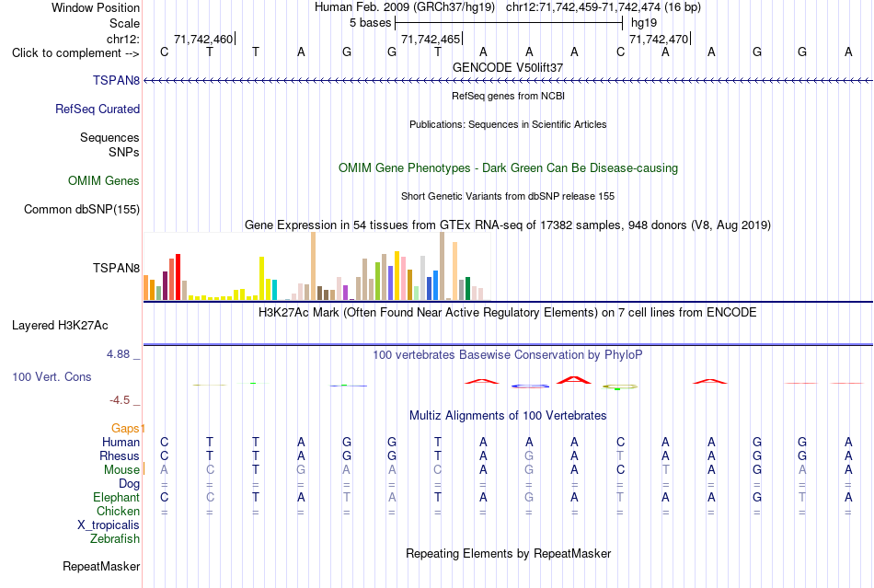The image size is (874, 588).
Task: Click the '5 bases' scale bar label
Action: point(370,23)
